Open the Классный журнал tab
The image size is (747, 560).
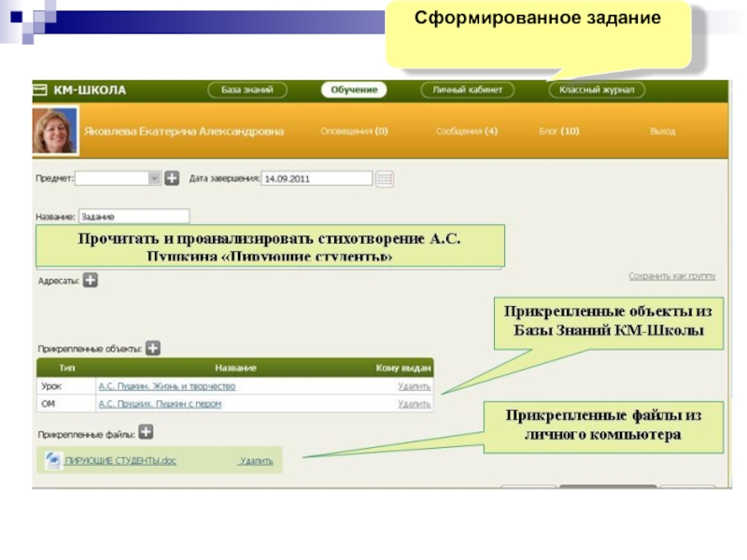(597, 90)
